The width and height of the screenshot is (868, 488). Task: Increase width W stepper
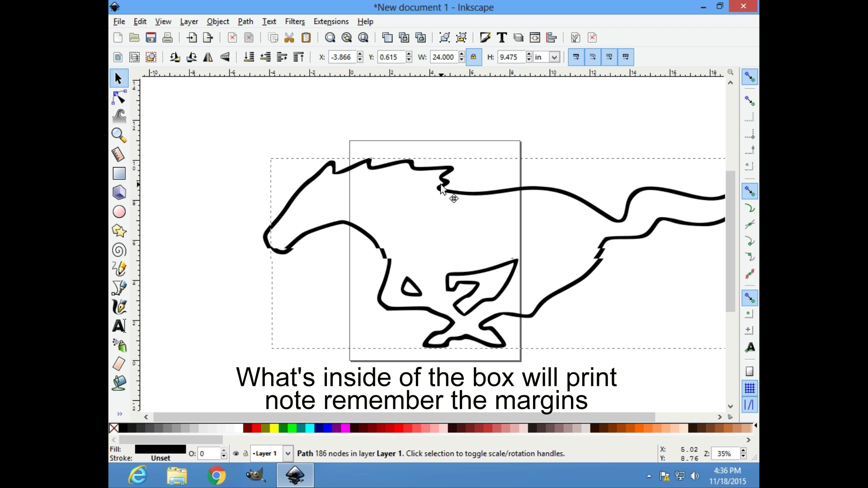(462, 54)
